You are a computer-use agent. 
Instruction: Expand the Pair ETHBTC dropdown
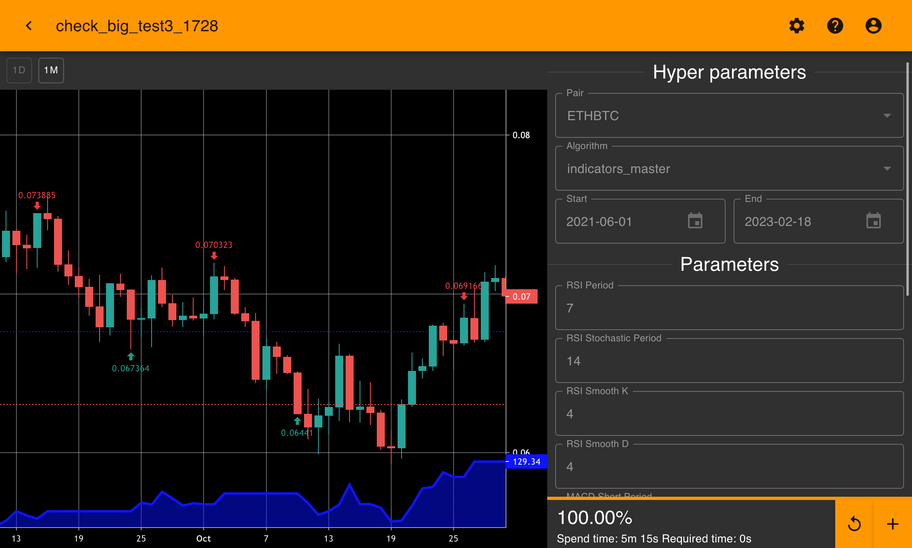729,116
